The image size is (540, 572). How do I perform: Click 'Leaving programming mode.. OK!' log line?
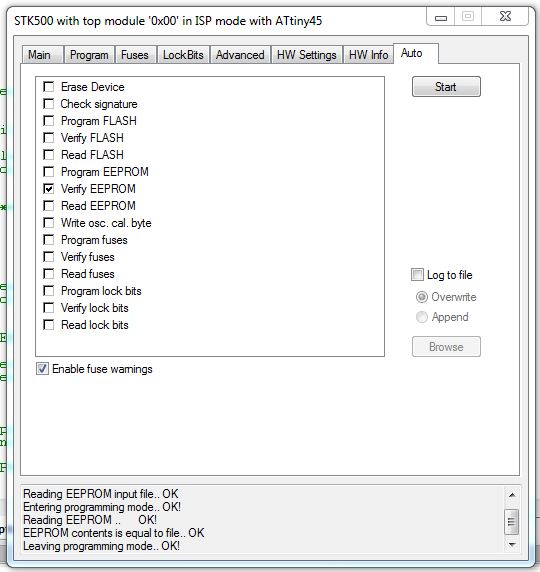pos(101,546)
